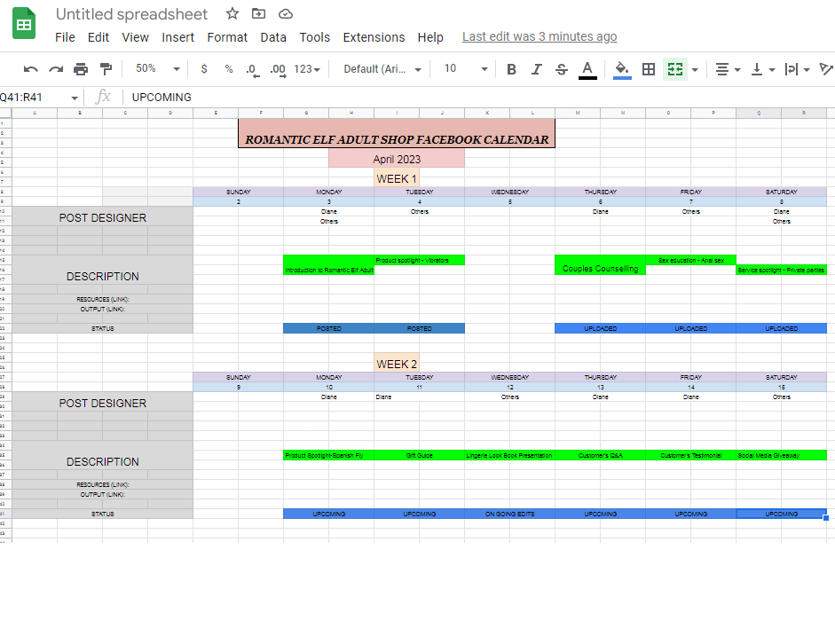Select Customer's Q&A cell
Viewport: 835px width, 644px height.
point(600,456)
